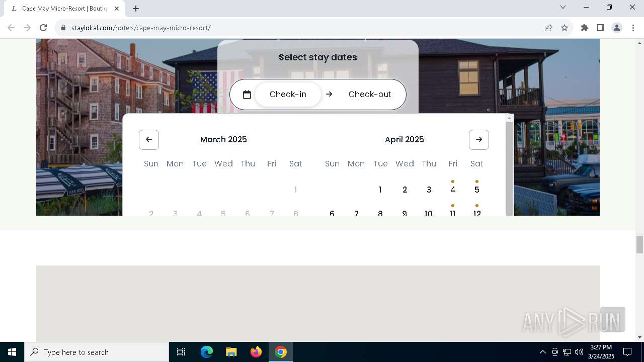Pick April 4 in the calendar
This screenshot has height=362, width=644.
(453, 190)
